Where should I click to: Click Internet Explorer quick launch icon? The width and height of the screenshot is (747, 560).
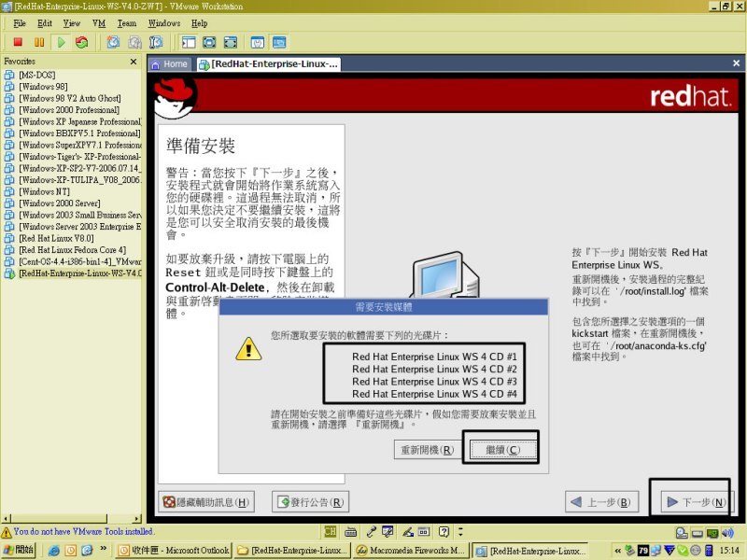pos(54,551)
